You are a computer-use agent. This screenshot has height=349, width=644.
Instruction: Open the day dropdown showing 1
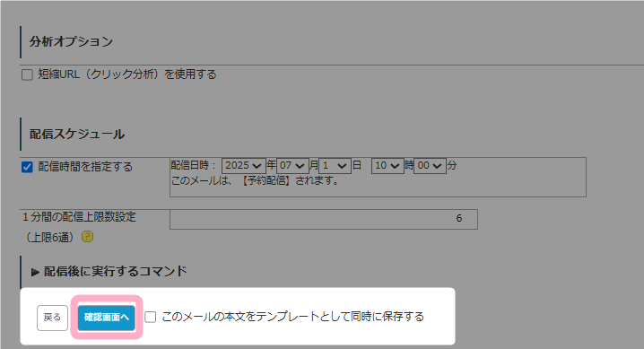335,165
